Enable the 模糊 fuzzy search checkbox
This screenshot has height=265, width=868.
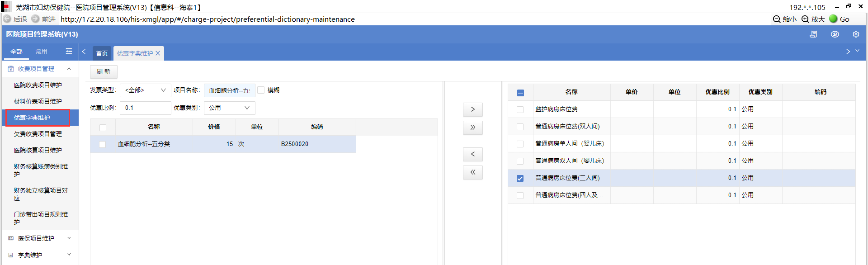click(x=261, y=90)
